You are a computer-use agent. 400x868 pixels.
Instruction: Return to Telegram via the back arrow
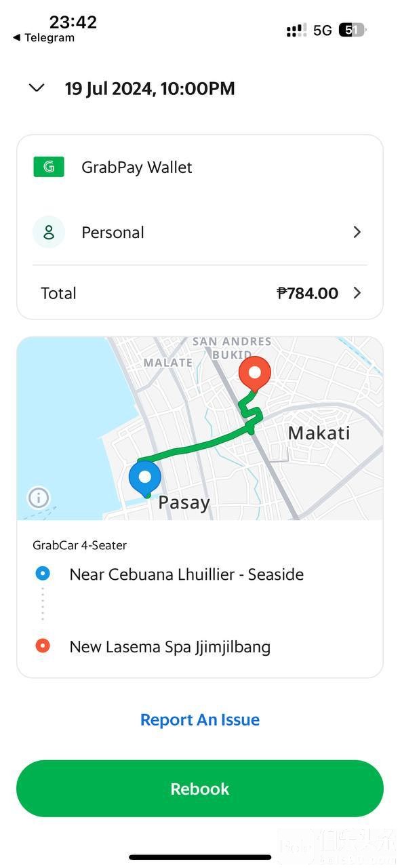[43, 38]
